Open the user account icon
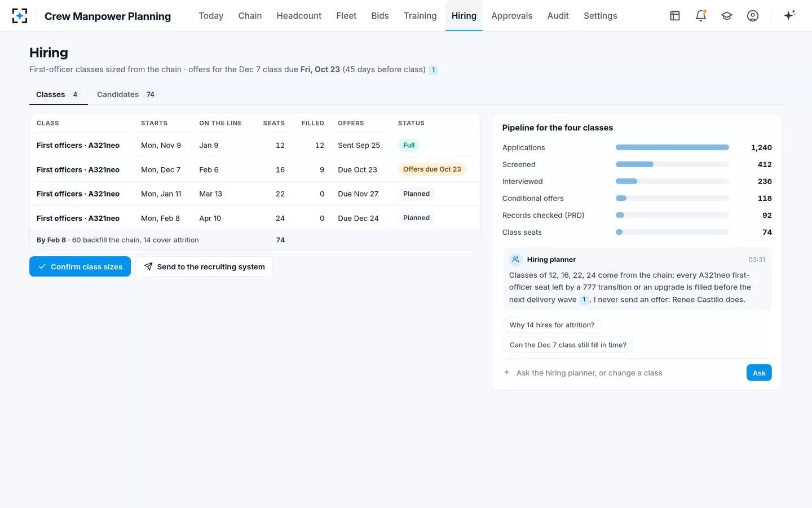 point(753,16)
